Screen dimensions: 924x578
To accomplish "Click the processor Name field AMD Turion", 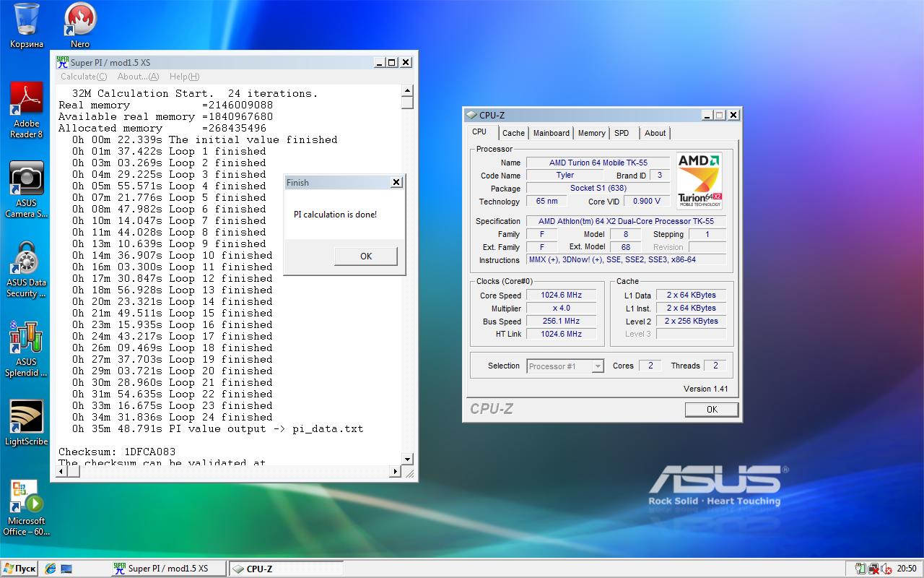I will tap(598, 163).
